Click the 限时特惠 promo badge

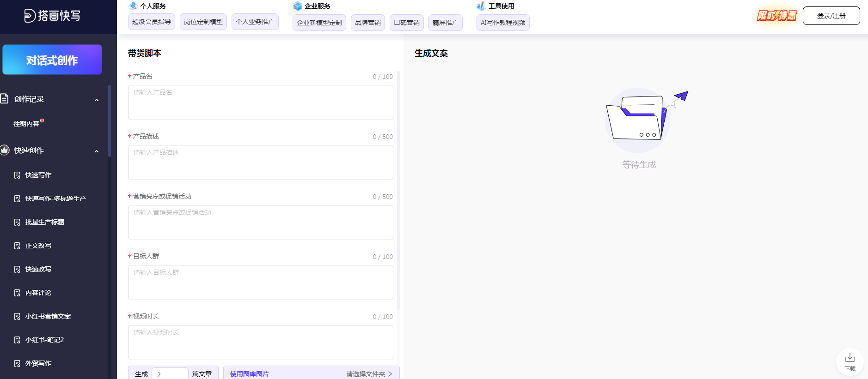(777, 16)
